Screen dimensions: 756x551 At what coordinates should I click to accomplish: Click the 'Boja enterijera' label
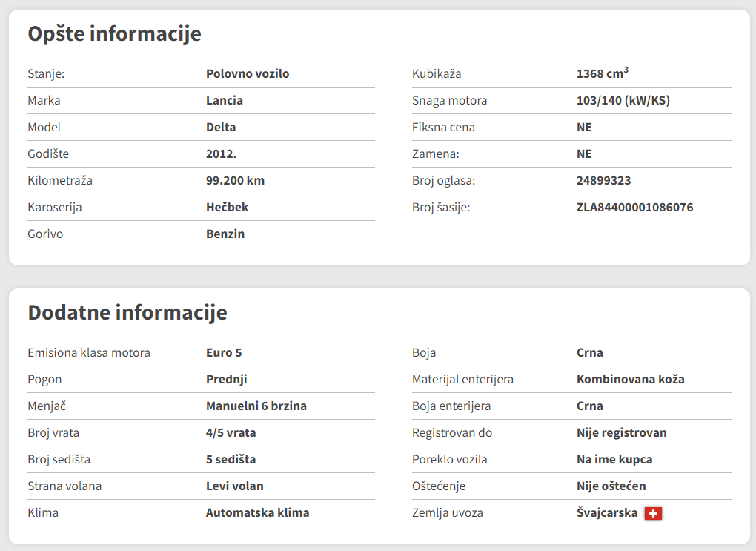451,406
